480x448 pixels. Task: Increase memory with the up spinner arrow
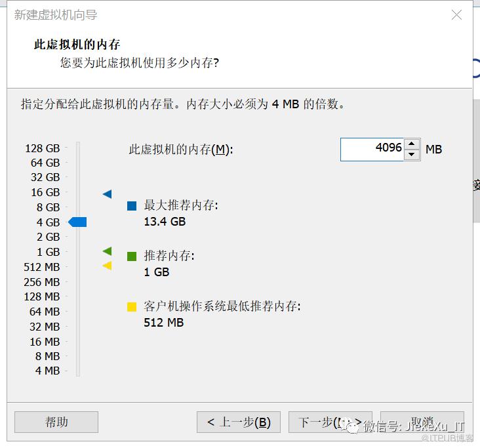click(x=412, y=144)
